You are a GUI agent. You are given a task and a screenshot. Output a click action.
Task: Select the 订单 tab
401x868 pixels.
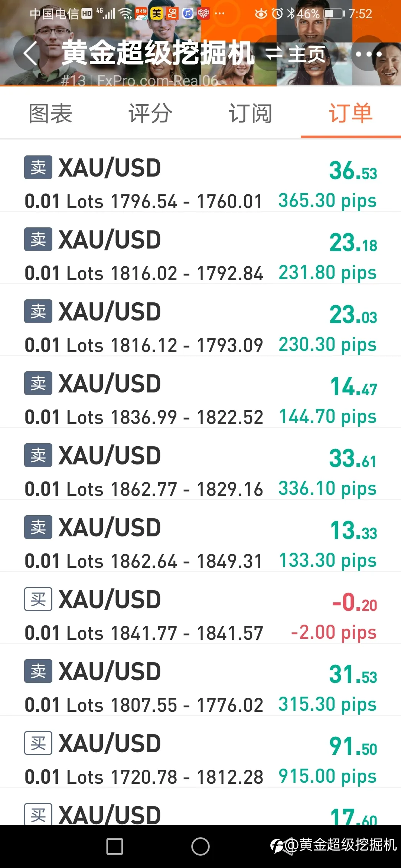tap(351, 113)
